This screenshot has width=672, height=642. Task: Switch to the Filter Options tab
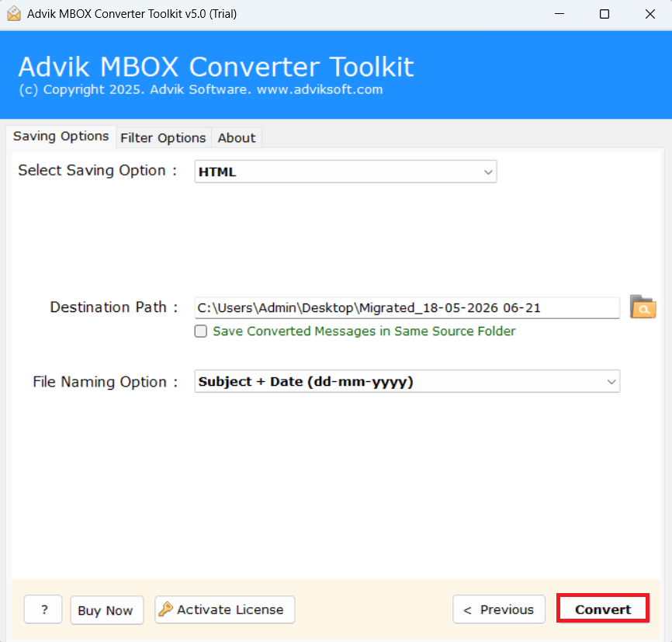pos(163,137)
